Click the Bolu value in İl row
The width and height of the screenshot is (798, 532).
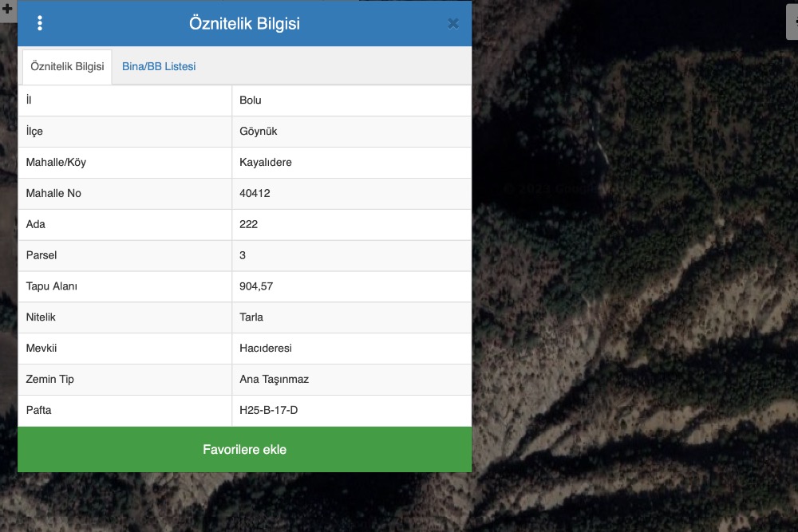pyautogui.click(x=251, y=100)
